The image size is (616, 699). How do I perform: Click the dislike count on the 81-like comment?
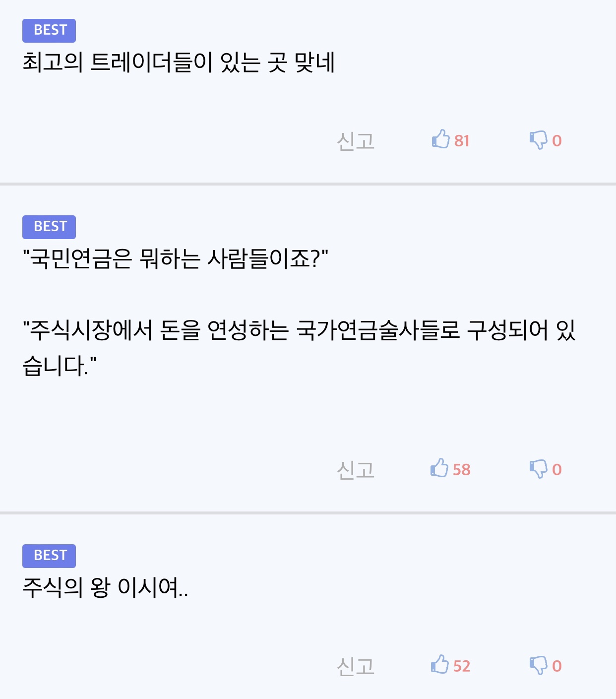557,141
